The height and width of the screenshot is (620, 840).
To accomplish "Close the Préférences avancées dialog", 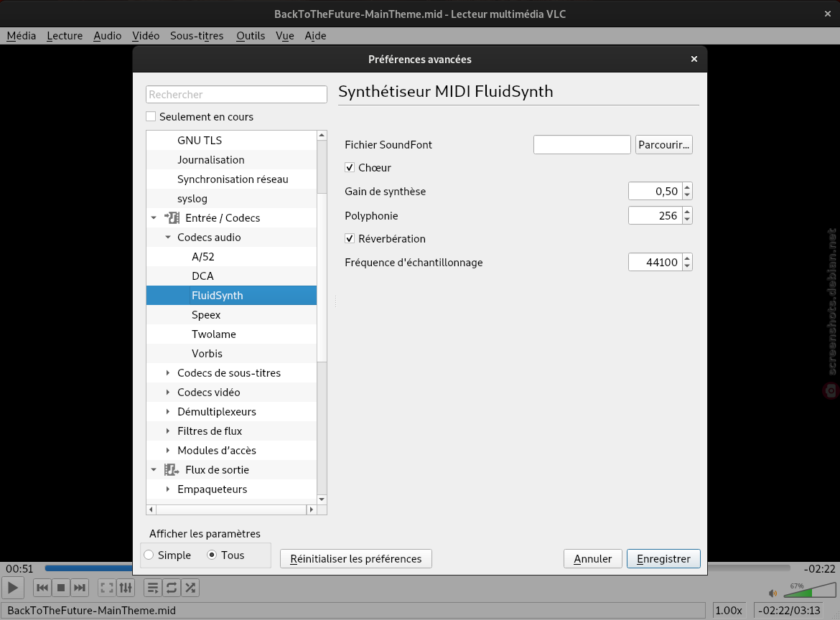I will click(694, 59).
